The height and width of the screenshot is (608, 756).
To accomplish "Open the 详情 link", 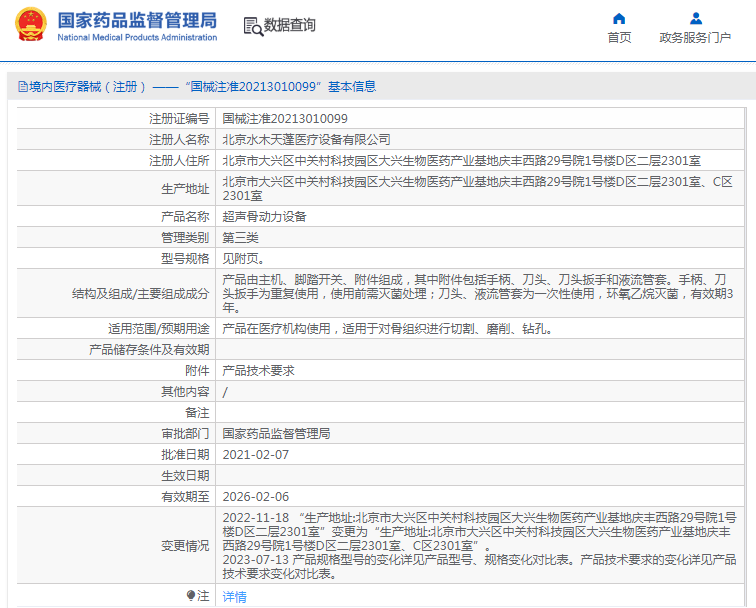I will coord(235,597).
